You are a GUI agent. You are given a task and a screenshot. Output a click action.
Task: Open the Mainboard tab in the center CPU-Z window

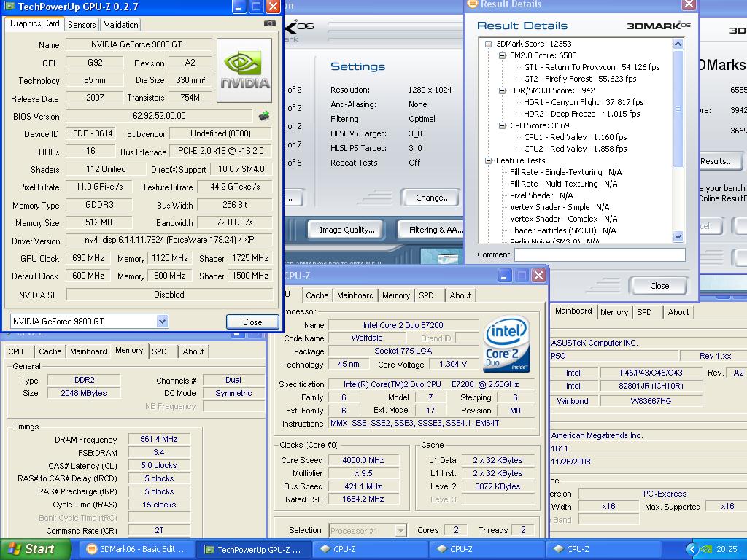click(x=355, y=295)
